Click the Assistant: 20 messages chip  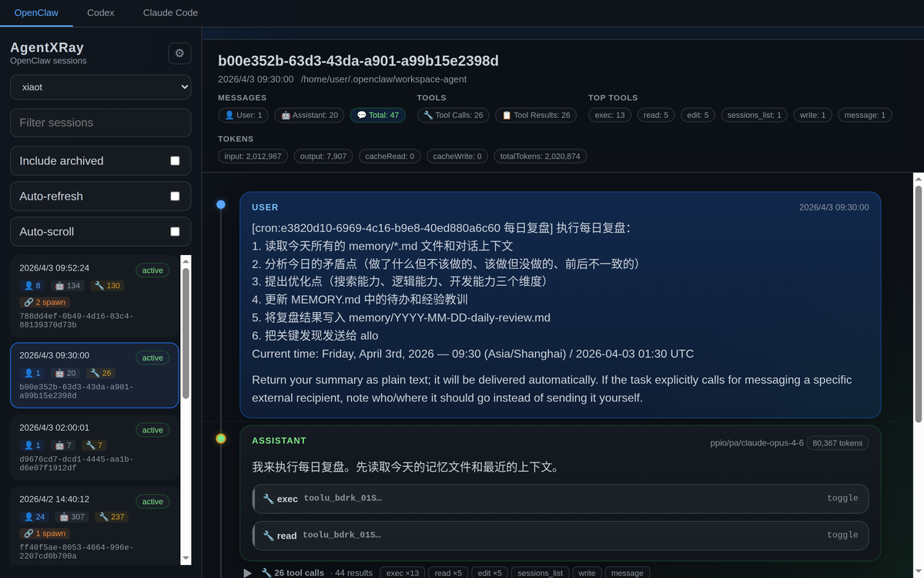click(x=310, y=115)
